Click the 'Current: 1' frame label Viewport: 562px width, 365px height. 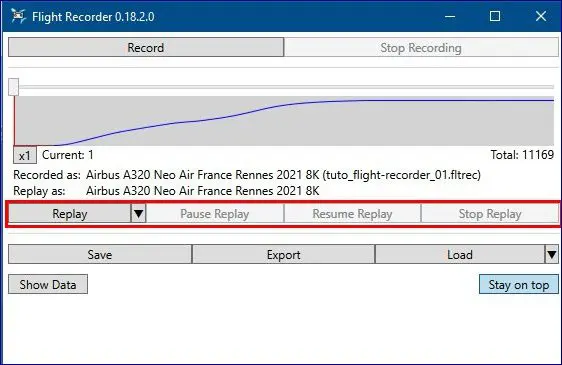click(x=68, y=155)
